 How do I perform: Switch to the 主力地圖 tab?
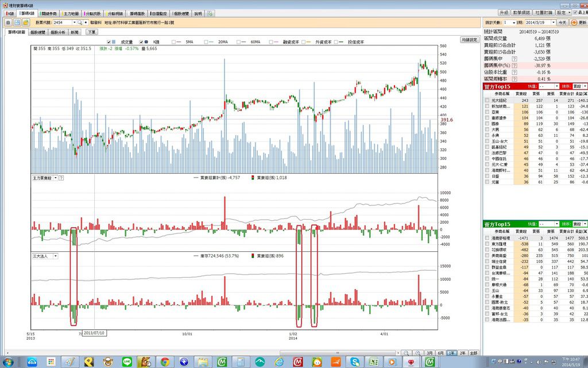70,14
